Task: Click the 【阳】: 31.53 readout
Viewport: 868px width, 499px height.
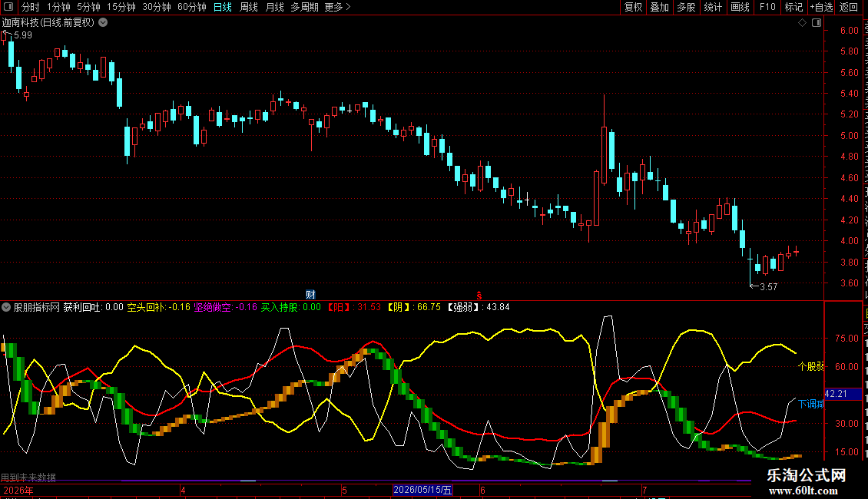Action: (353, 307)
